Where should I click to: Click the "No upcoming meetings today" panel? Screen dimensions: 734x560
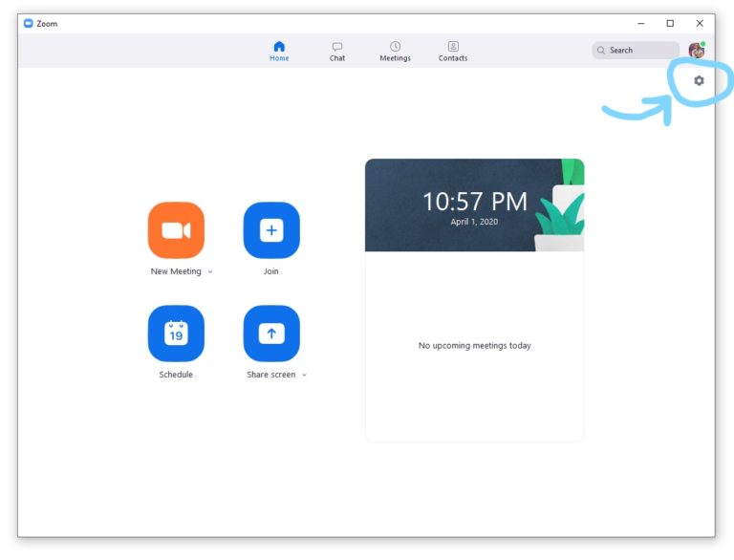(x=474, y=346)
